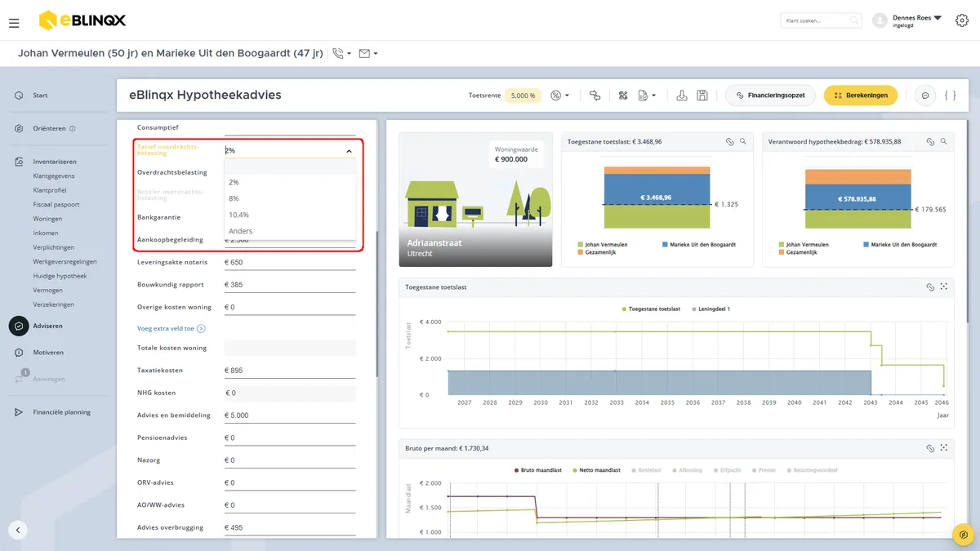Click the round yellow help icon at bottom right

coord(964,535)
